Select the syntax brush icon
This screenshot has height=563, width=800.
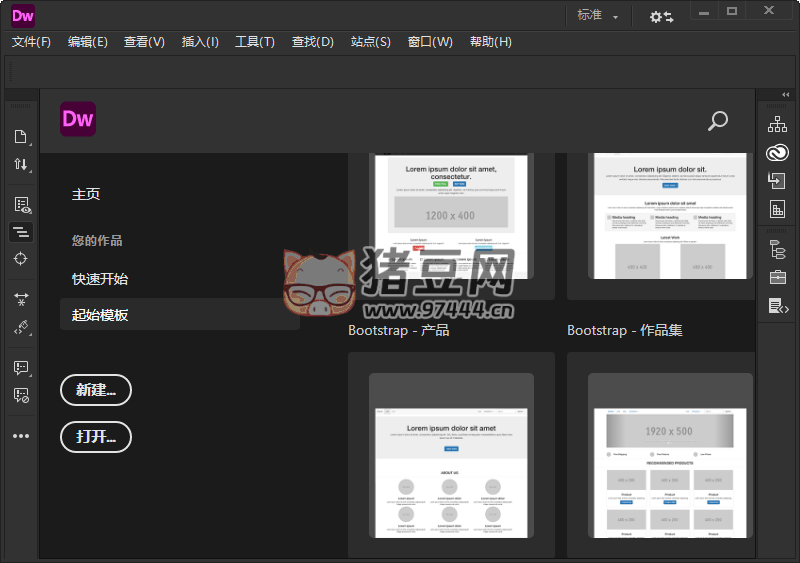coord(21,327)
